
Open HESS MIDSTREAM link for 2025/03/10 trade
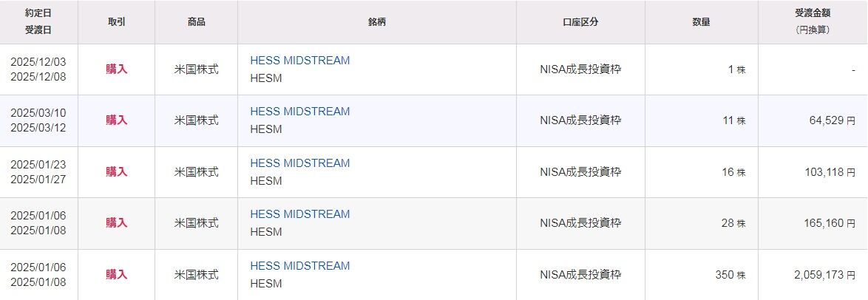click(x=299, y=112)
